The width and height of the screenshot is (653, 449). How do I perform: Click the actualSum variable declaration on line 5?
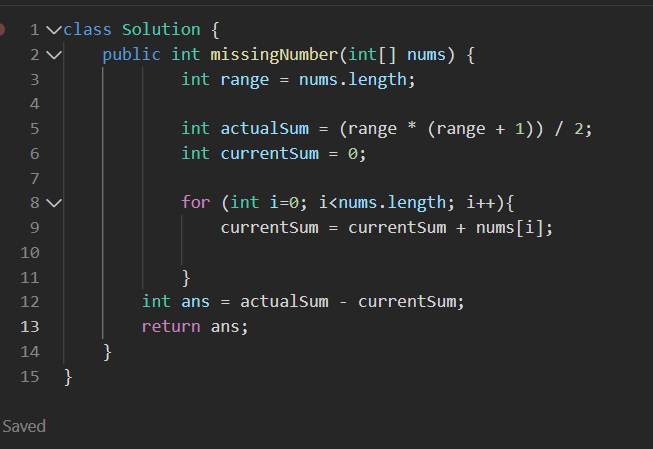tap(265, 129)
